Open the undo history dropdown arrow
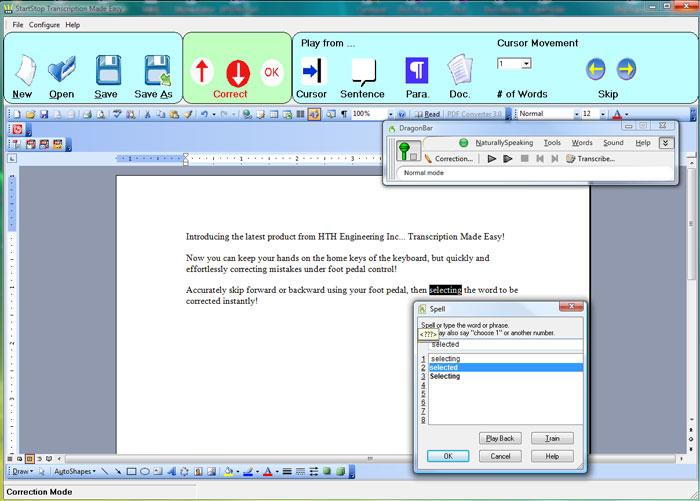 pyautogui.click(x=214, y=114)
